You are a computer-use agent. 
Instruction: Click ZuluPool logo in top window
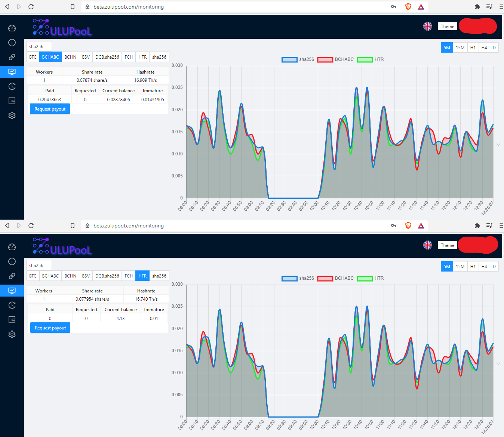click(62, 27)
